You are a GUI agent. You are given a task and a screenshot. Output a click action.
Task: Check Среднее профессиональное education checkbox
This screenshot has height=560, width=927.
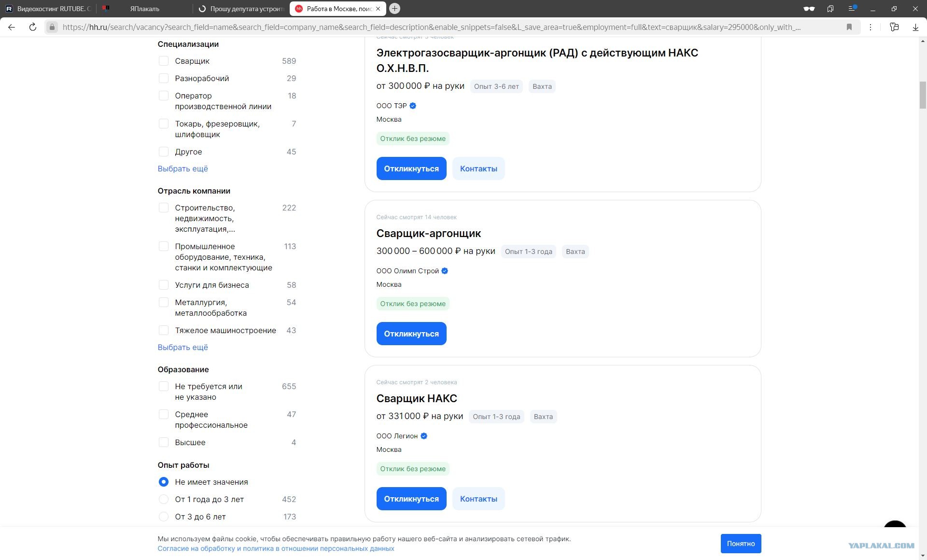[164, 414]
